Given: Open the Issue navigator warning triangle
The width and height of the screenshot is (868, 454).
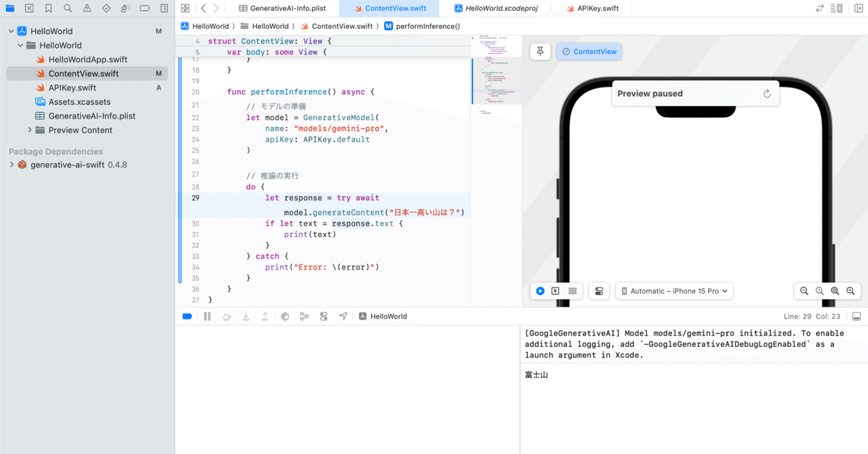Looking at the screenshot, I should (x=87, y=9).
